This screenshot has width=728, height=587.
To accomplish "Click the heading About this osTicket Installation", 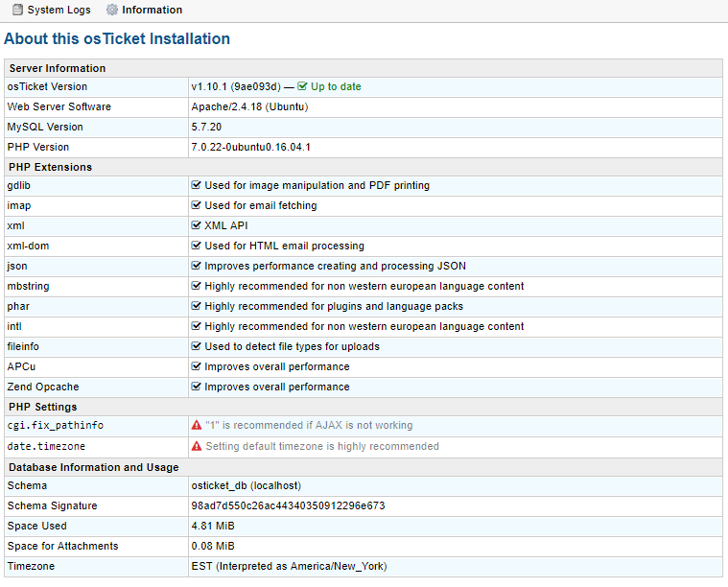I will 117,38.
